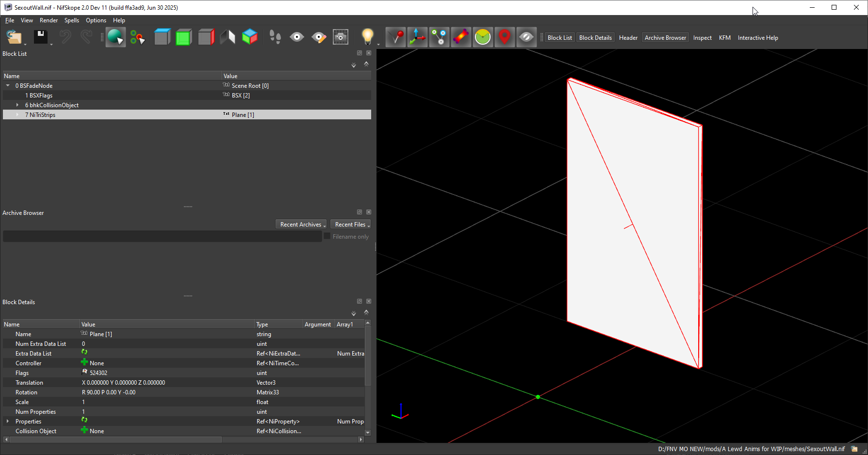This screenshot has height=455, width=868.
Task: Open the Spells menu
Action: (x=72, y=20)
